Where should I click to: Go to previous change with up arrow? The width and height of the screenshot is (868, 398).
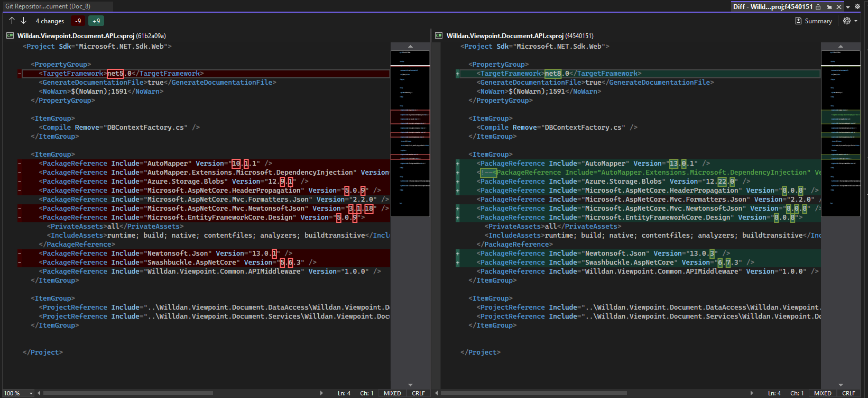point(12,21)
